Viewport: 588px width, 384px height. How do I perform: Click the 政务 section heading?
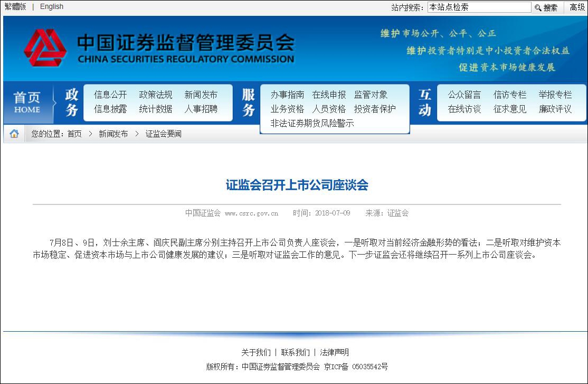click(72, 102)
